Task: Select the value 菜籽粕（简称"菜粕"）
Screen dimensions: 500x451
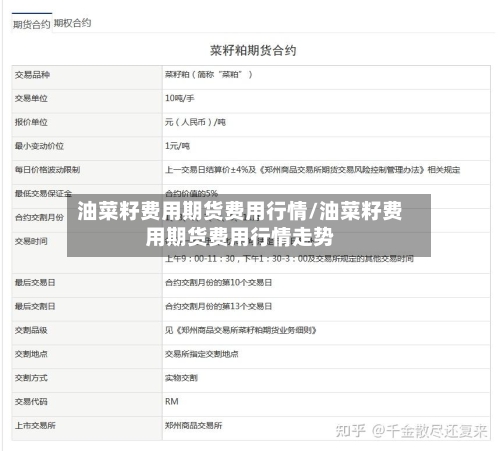Action: (209, 74)
